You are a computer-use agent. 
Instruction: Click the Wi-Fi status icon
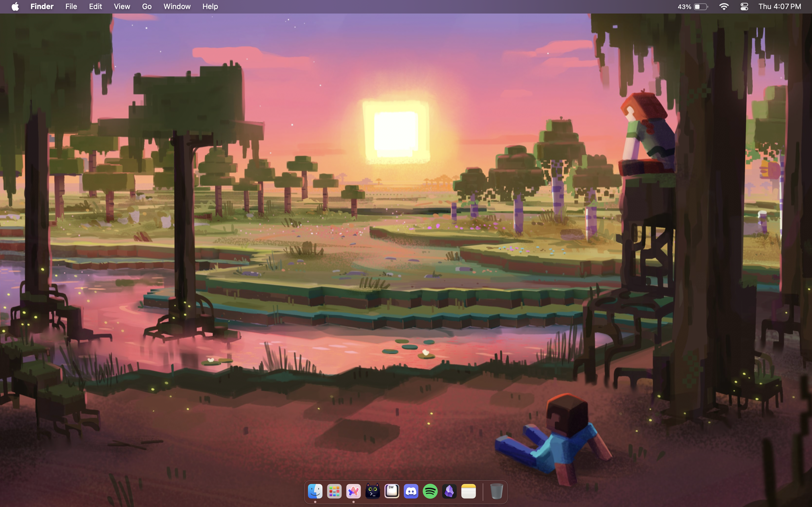pos(724,7)
